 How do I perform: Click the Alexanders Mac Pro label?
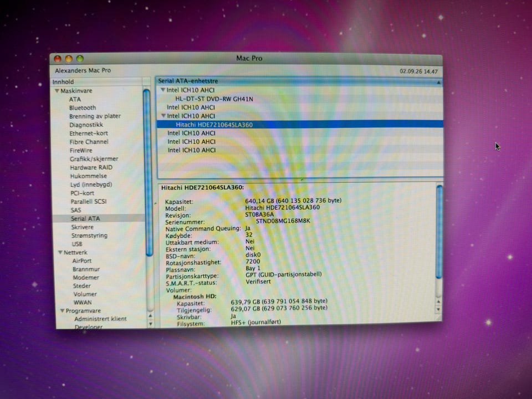pyautogui.click(x=83, y=70)
